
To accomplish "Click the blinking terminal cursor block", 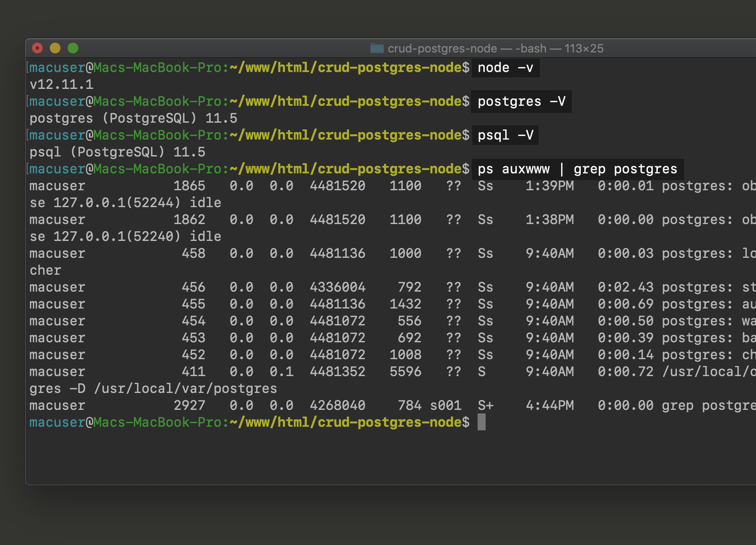I will [483, 422].
